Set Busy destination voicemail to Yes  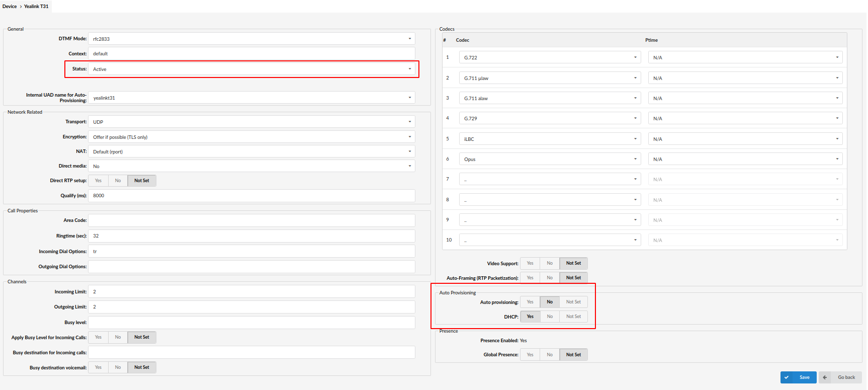pyautogui.click(x=98, y=367)
